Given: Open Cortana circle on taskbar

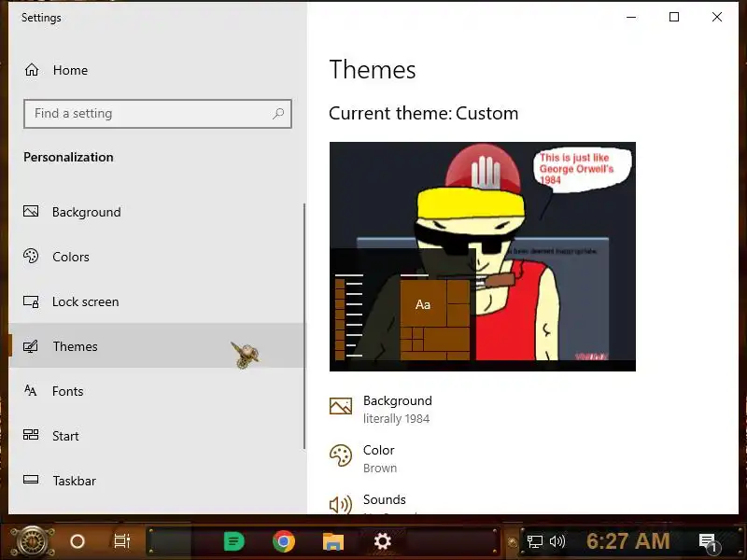Looking at the screenshot, I should pos(78,541).
